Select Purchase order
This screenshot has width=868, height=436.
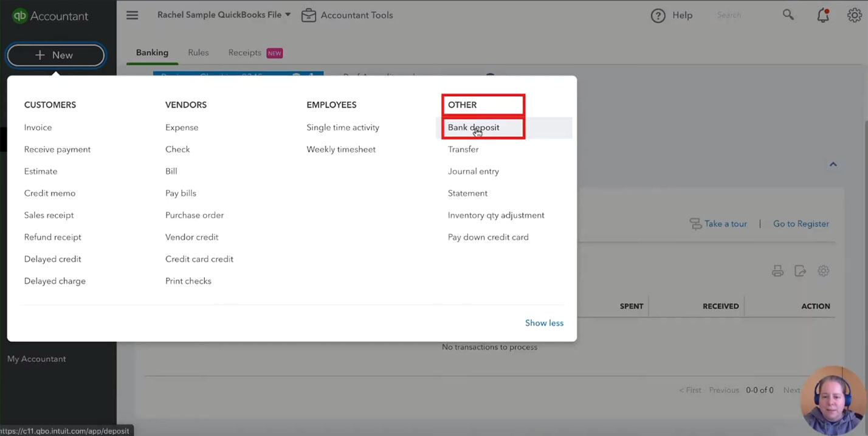point(195,215)
